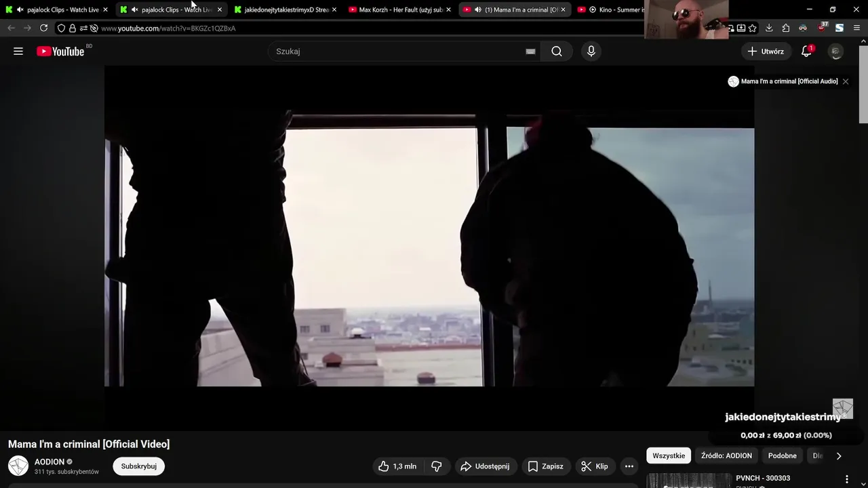Screen dimensions: 868x488
Task: Mute the Mama I'm a criminal tab audio
Action: click(x=478, y=9)
